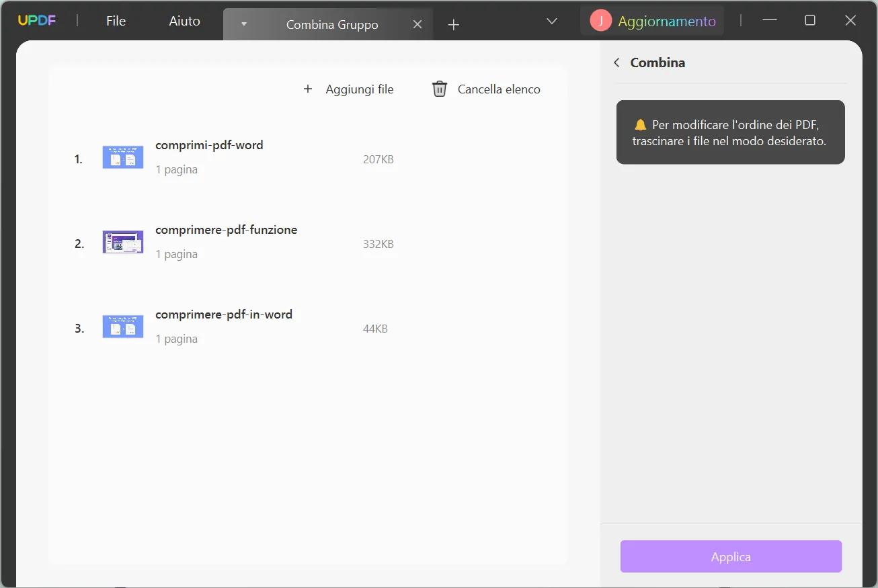Viewport: 878px width, 588px height.
Task: Close the Combina Gruppo tab
Action: pyautogui.click(x=417, y=24)
